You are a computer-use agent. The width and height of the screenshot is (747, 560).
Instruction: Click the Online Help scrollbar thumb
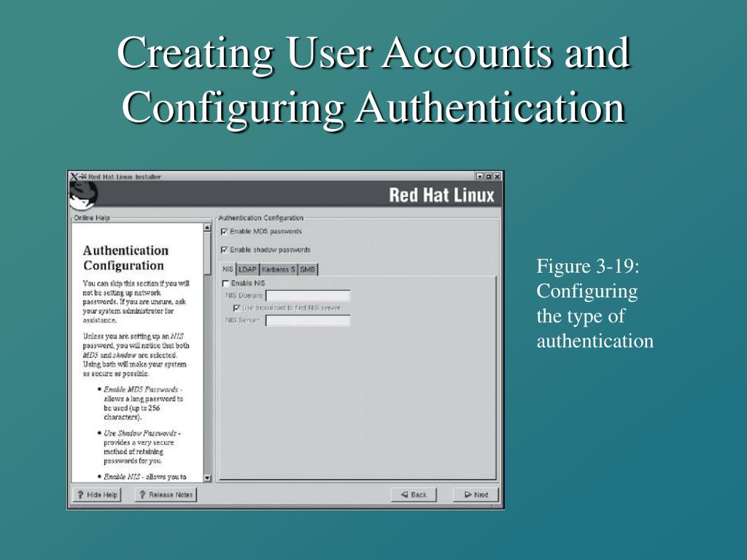207,253
